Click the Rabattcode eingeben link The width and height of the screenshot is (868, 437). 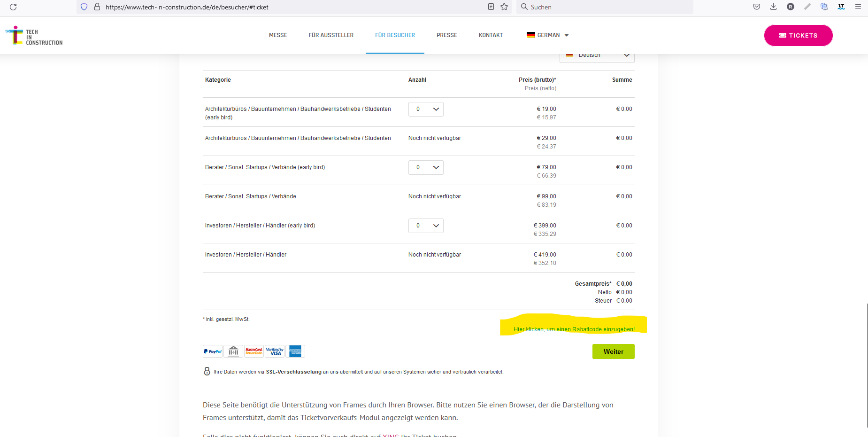[x=574, y=329]
